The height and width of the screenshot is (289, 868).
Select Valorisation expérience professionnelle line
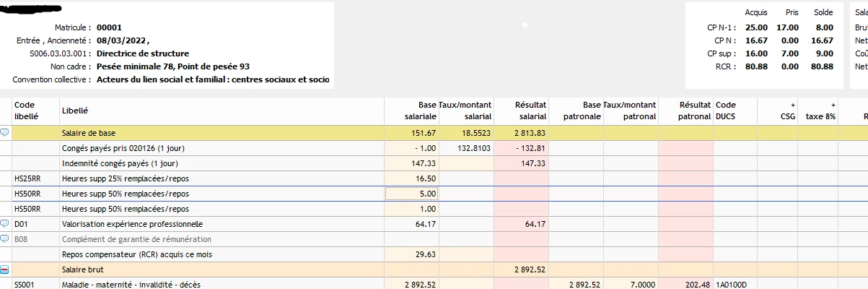(x=133, y=224)
